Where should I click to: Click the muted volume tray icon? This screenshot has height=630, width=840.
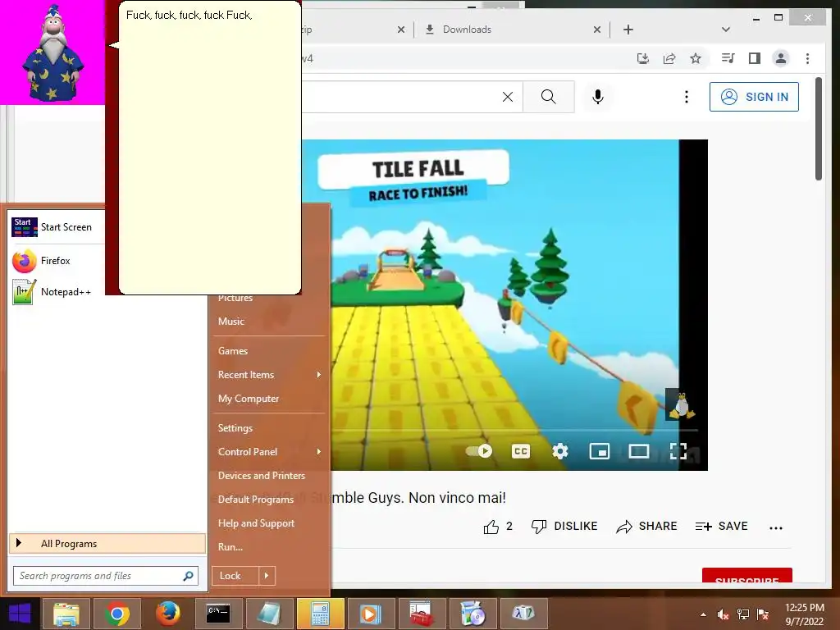pos(724,614)
